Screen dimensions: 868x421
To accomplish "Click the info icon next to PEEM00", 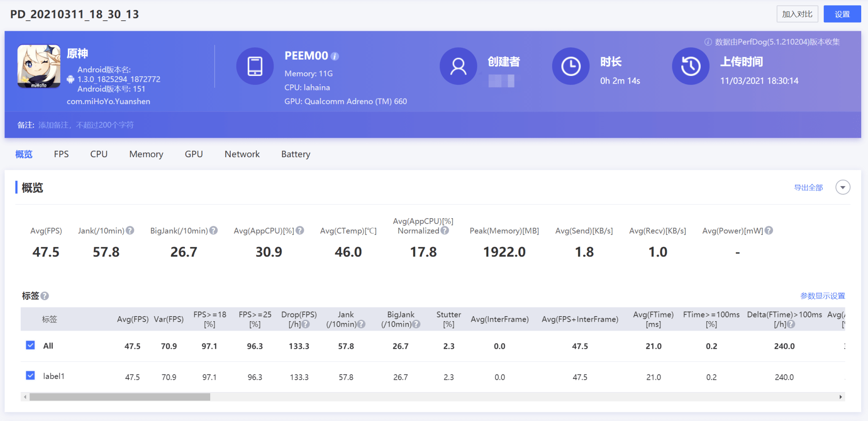I will pyautogui.click(x=335, y=56).
